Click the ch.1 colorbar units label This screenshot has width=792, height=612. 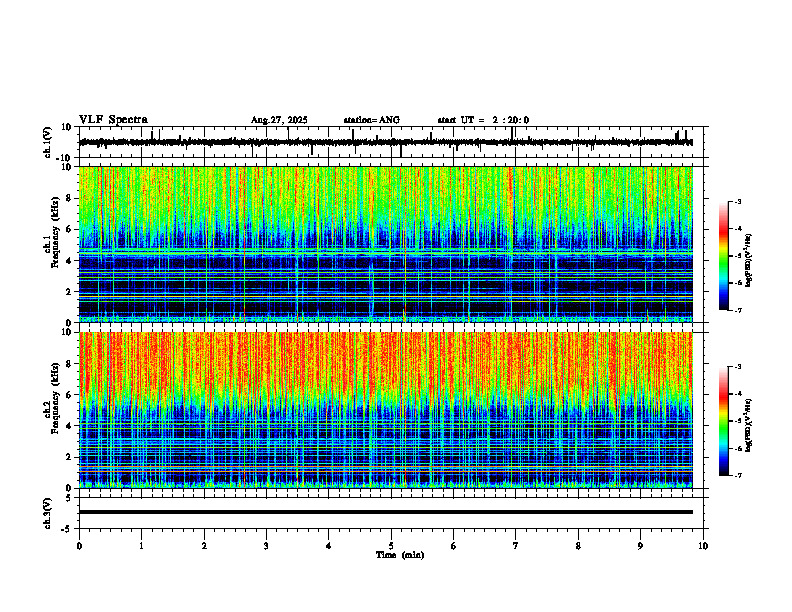pos(749,260)
